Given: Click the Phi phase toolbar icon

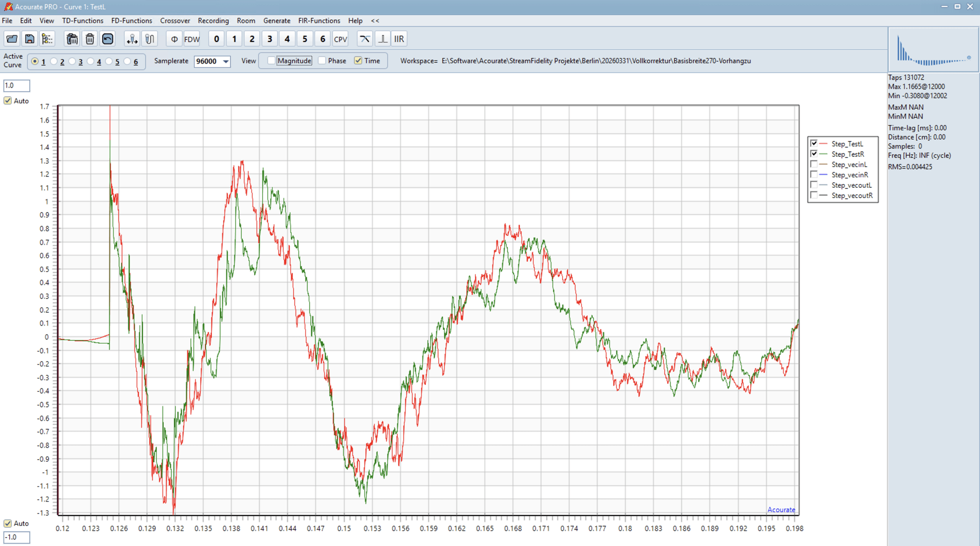Looking at the screenshot, I should pyautogui.click(x=174, y=39).
